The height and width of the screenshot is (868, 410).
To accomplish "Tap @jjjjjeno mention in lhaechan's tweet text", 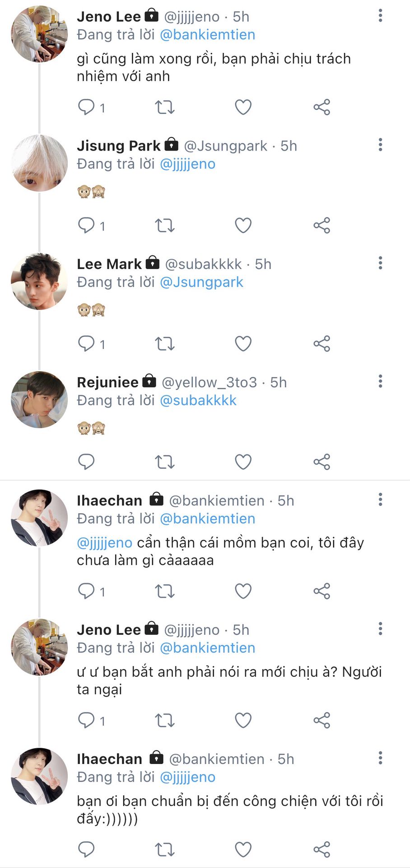I will pos(105,542).
